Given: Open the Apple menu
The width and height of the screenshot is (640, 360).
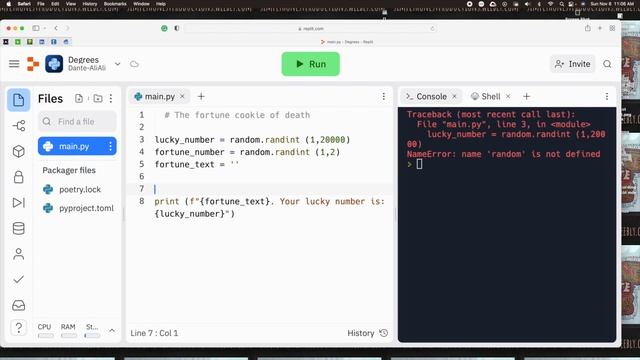Looking at the screenshot, I should coord(9,4).
